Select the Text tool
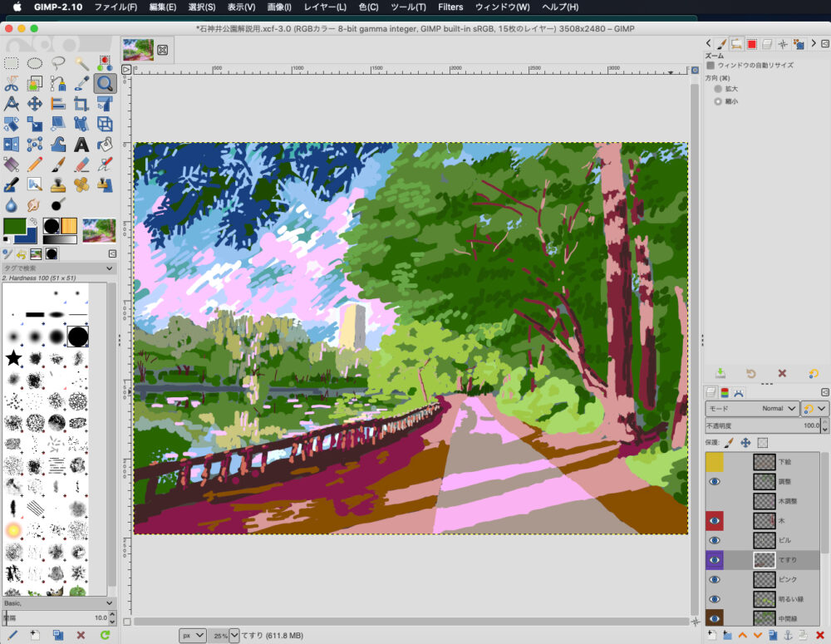This screenshot has width=831, height=644. click(x=81, y=145)
